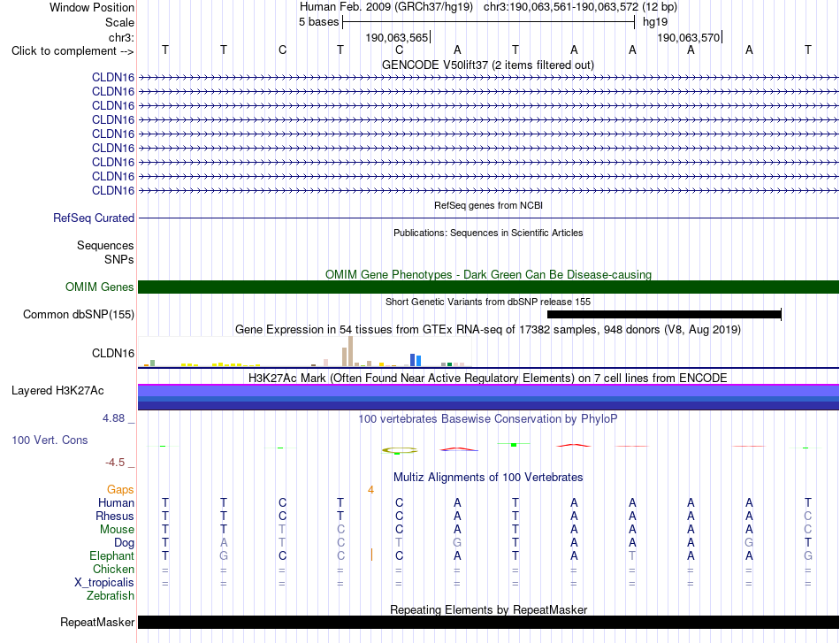Screen dimensions: 840x643
Task: Click the orange gap insertion marker in the Elephant row
Action: pos(371,555)
